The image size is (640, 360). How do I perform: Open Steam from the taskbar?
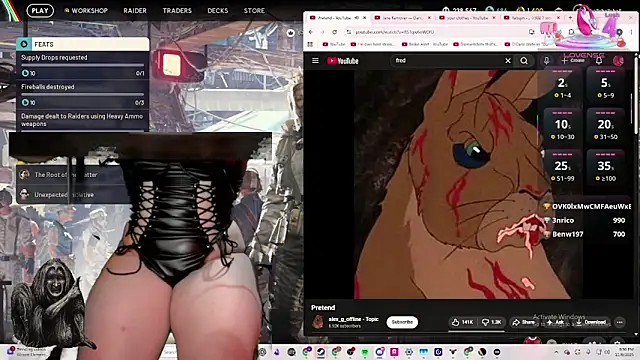click(321, 352)
